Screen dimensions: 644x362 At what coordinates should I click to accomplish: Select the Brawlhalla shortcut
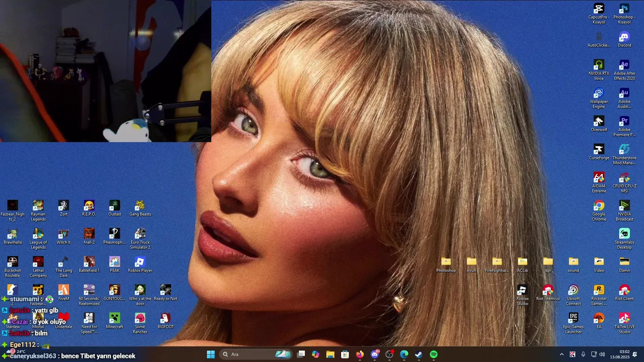tap(13, 236)
